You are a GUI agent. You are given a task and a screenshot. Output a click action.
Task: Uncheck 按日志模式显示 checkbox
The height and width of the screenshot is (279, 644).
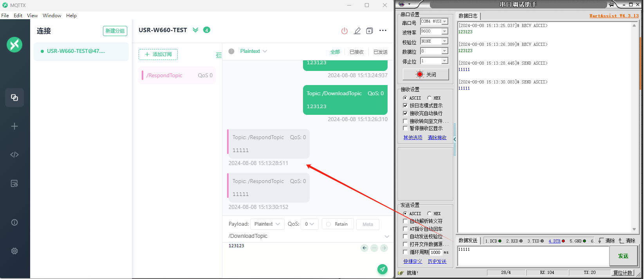tap(405, 105)
